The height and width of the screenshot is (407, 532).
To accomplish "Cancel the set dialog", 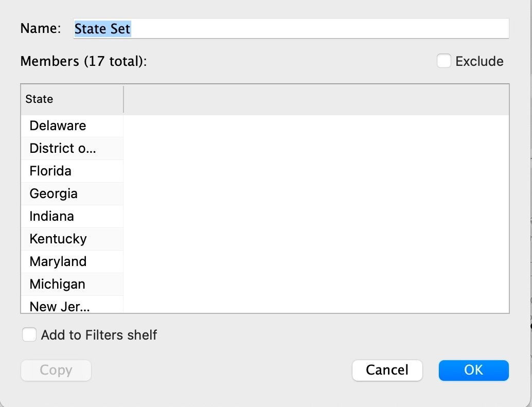I will pos(387,370).
